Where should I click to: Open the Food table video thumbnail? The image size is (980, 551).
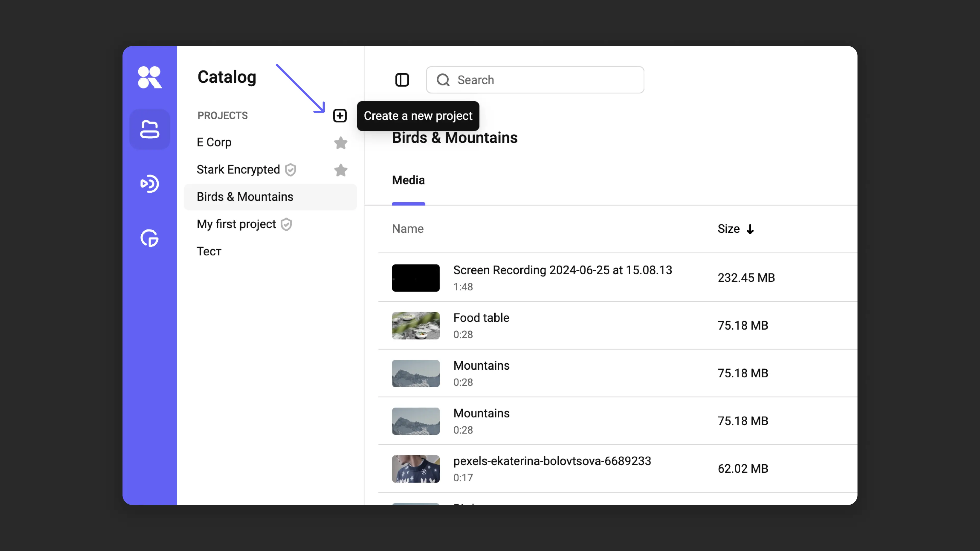coord(416,326)
